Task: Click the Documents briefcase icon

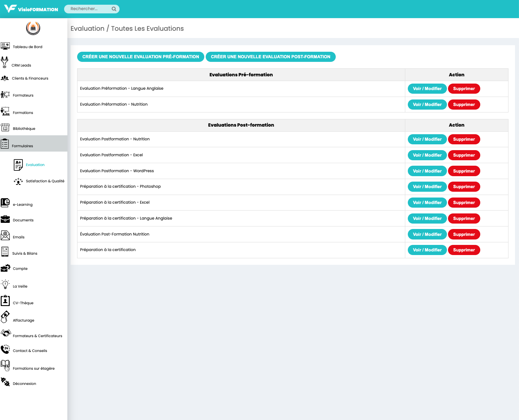Action: (x=5, y=219)
